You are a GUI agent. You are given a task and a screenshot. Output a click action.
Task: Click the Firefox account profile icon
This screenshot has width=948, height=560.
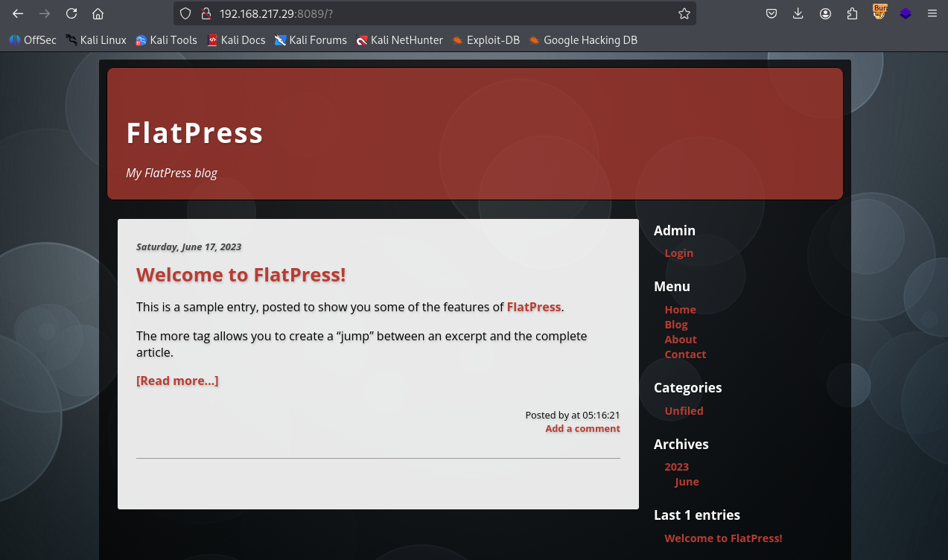(x=825, y=13)
